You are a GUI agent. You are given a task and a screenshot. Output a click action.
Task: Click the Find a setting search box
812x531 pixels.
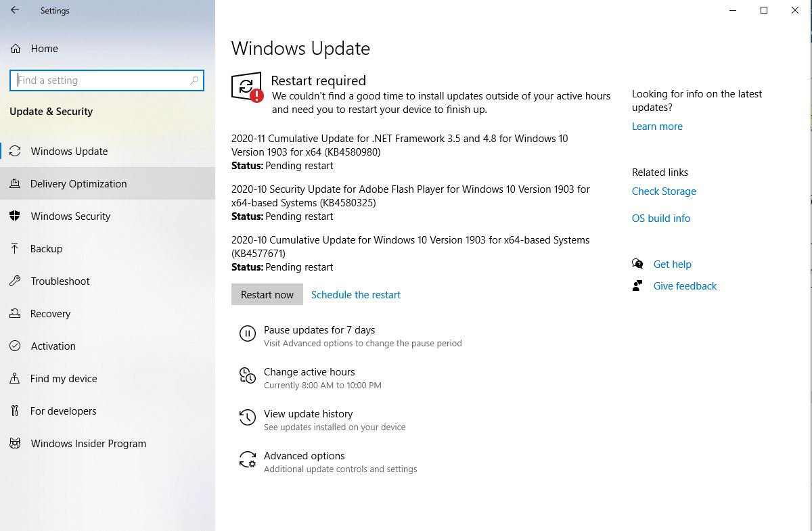pos(106,80)
